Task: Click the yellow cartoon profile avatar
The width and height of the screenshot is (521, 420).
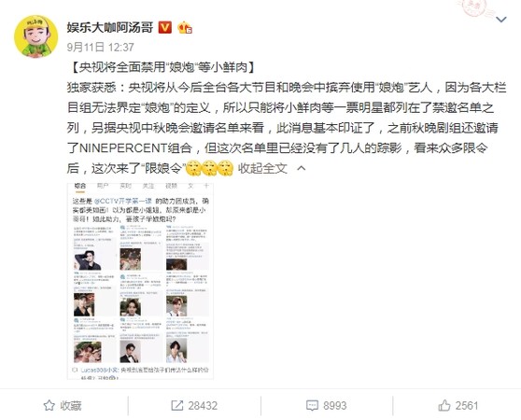Action: pos(35,36)
